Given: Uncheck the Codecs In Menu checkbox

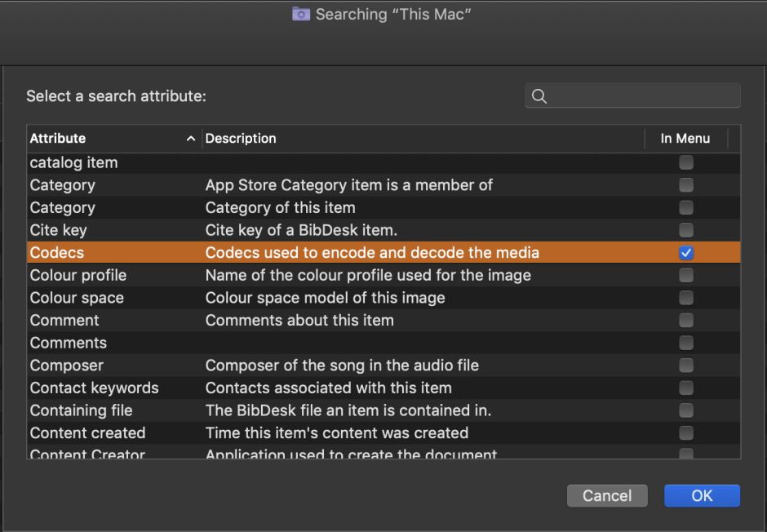Looking at the screenshot, I should pos(685,252).
